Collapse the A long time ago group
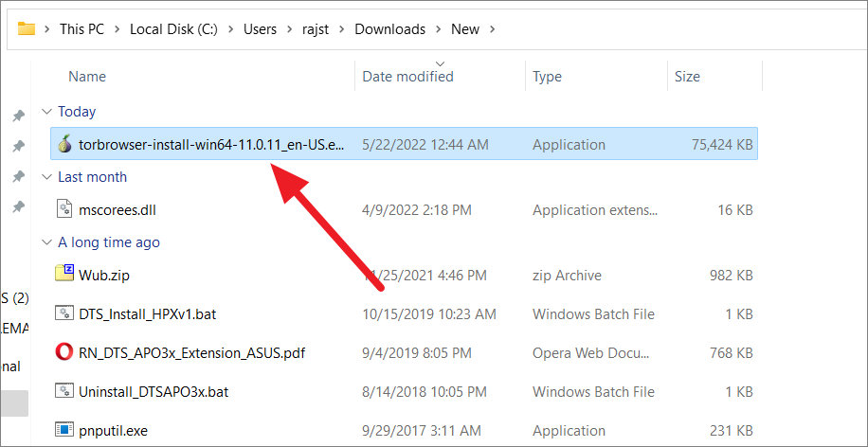 click(x=46, y=242)
